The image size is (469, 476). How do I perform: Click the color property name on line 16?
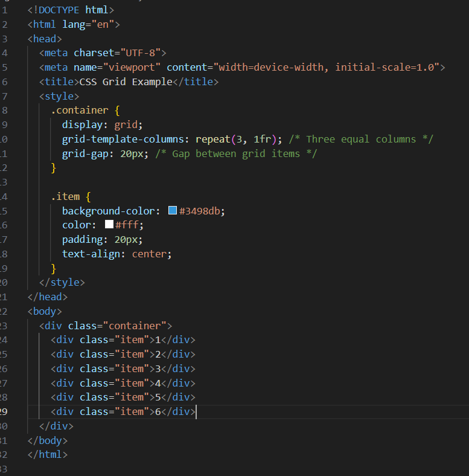pos(77,225)
